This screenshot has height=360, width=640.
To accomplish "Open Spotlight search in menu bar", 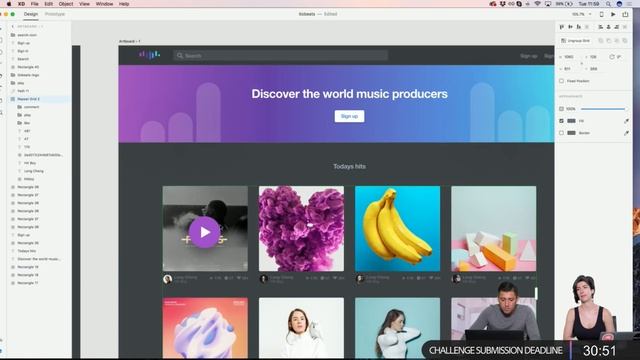I will [x=608, y=4].
